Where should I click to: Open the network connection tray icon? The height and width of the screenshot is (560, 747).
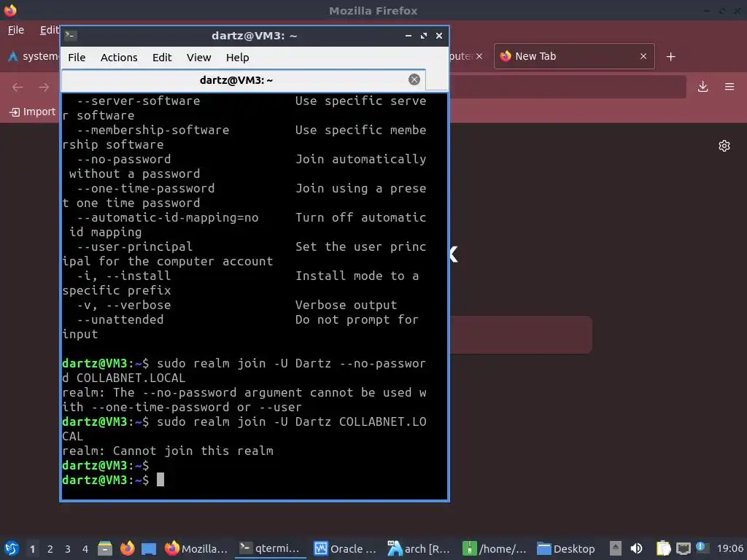(x=683, y=548)
